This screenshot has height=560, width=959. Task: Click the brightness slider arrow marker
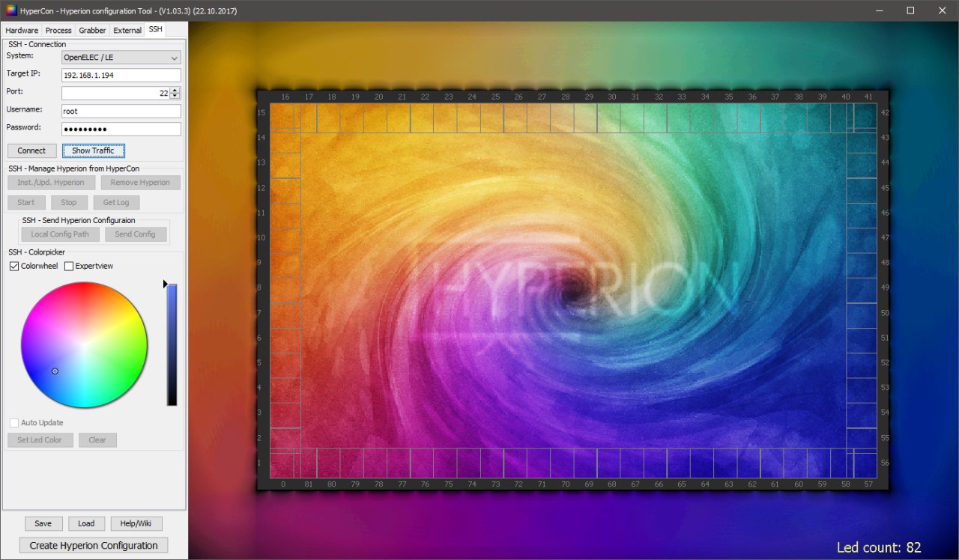pyautogui.click(x=165, y=284)
